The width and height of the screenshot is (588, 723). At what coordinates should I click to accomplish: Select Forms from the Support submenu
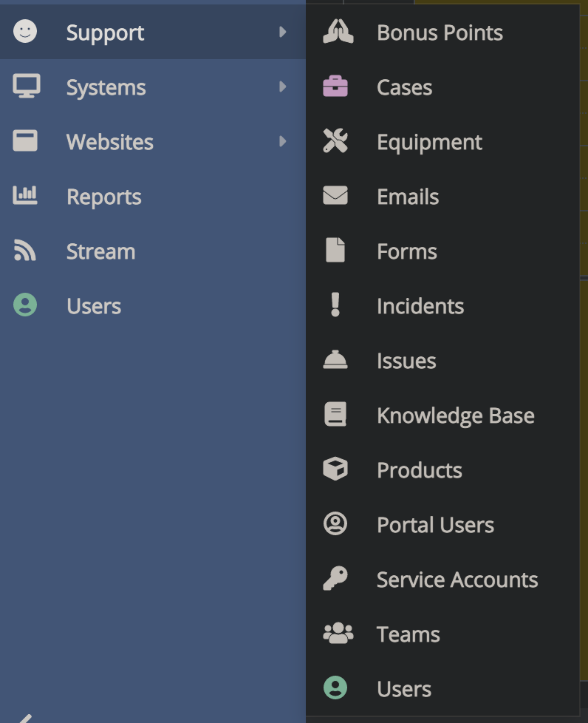click(406, 251)
